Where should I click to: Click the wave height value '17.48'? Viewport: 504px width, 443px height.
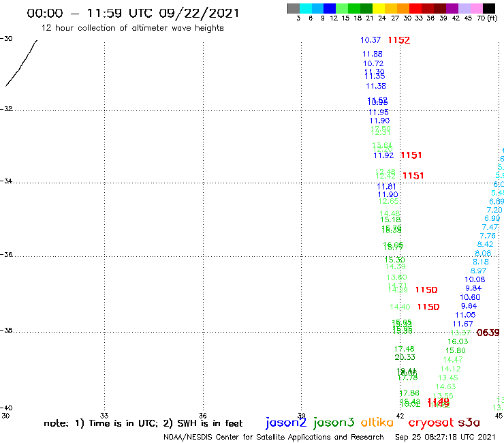(x=405, y=349)
